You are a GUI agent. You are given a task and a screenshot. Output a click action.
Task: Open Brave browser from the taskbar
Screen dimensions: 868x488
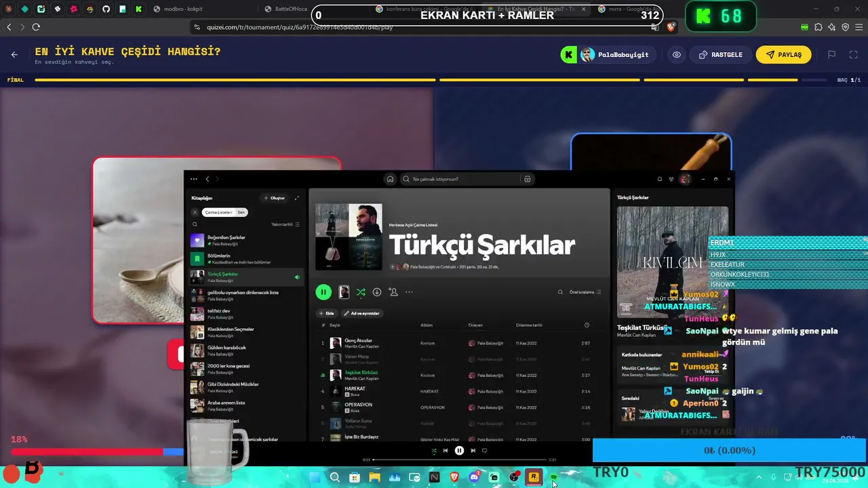454,477
